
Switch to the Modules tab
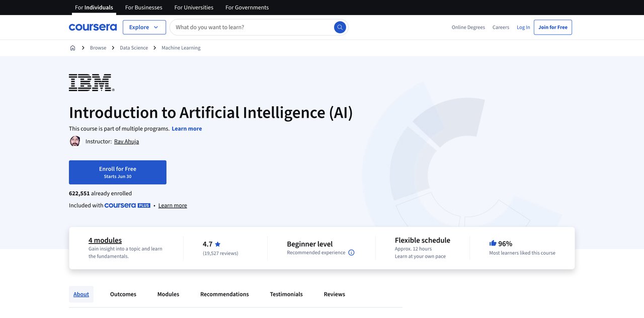(x=168, y=294)
